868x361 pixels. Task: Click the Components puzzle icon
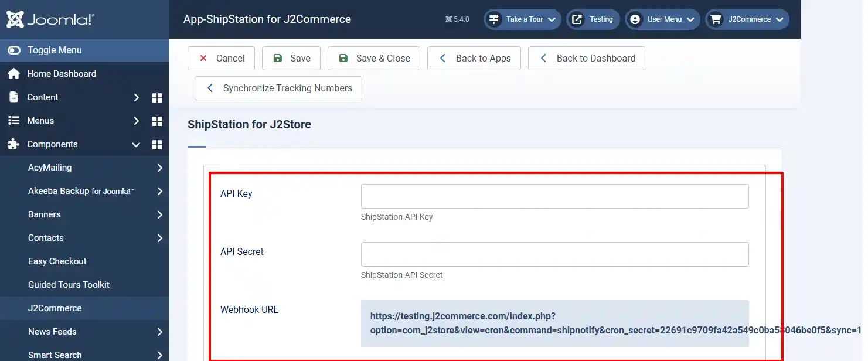[x=13, y=144]
